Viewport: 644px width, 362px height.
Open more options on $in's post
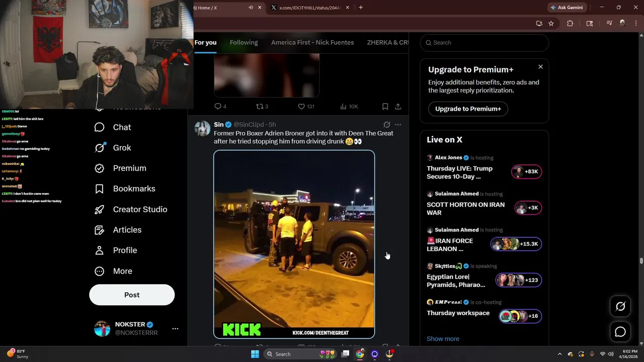398,125
